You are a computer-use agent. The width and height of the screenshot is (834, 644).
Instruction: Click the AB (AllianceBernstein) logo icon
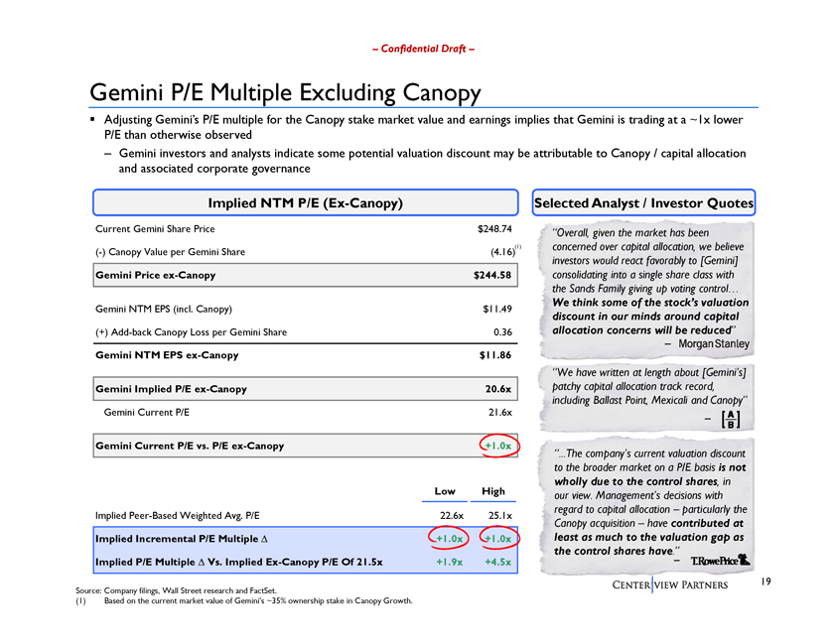tap(731, 419)
